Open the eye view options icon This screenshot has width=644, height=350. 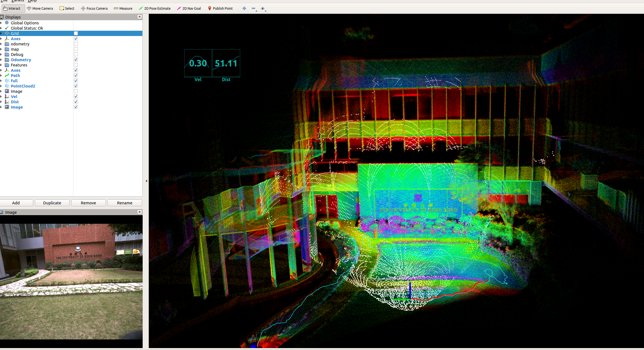point(263,8)
